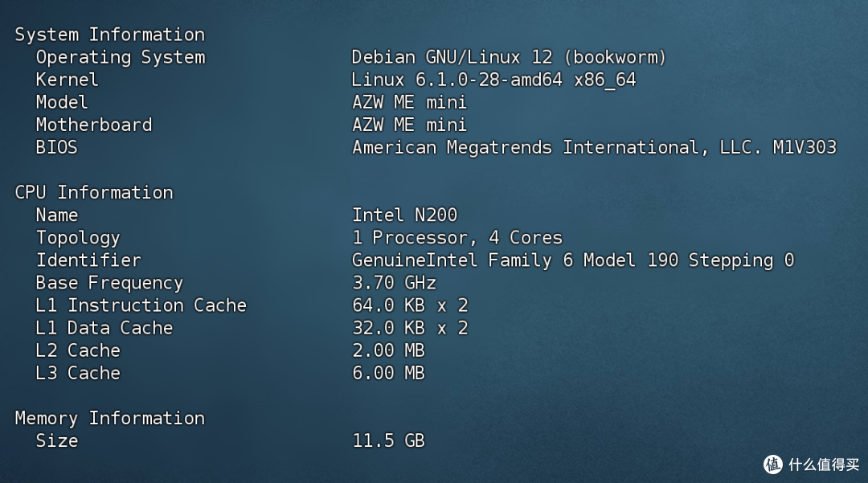Click the Memory Information heading
The image size is (868, 483).
[109, 419]
